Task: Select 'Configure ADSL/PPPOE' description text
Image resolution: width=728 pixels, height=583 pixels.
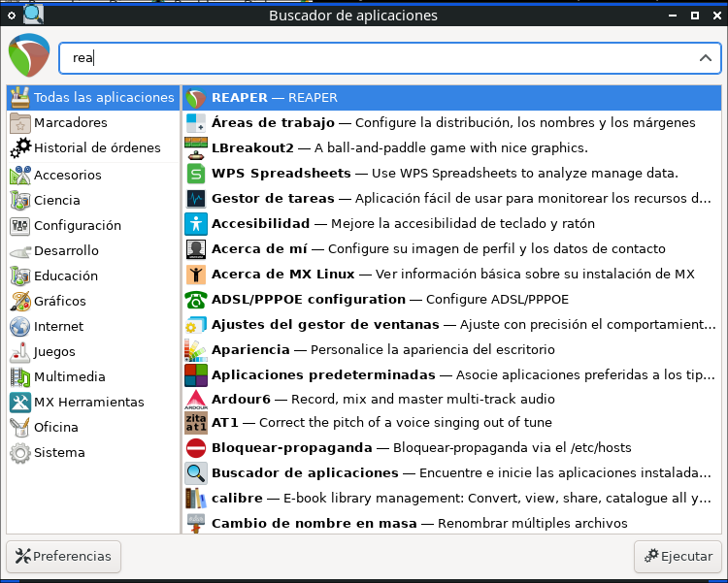Action: [497, 300]
